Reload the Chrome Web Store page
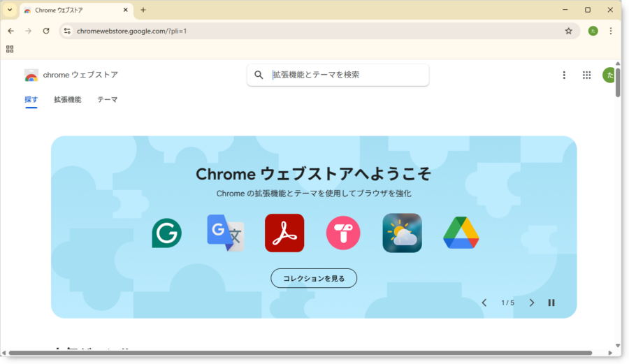Screen dimensions: 629x364 click(46, 31)
